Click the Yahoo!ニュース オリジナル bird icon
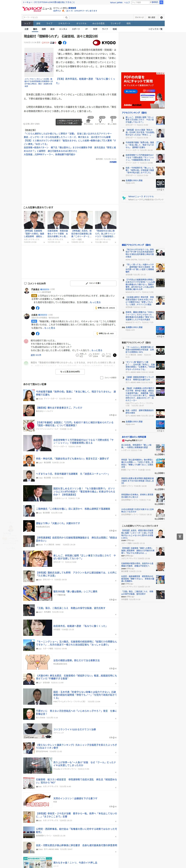 pyautogui.click(x=124, y=198)
